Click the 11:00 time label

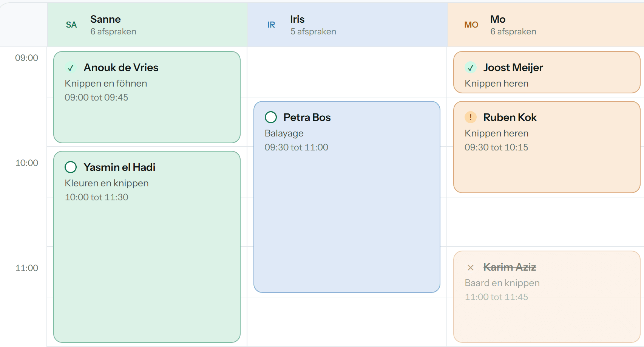click(x=27, y=268)
